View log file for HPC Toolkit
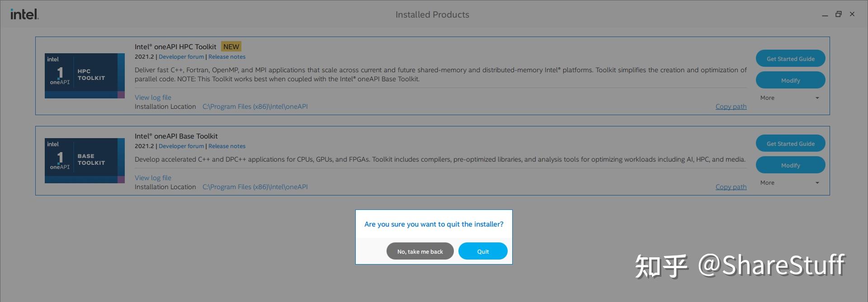868x302 pixels. (x=153, y=98)
